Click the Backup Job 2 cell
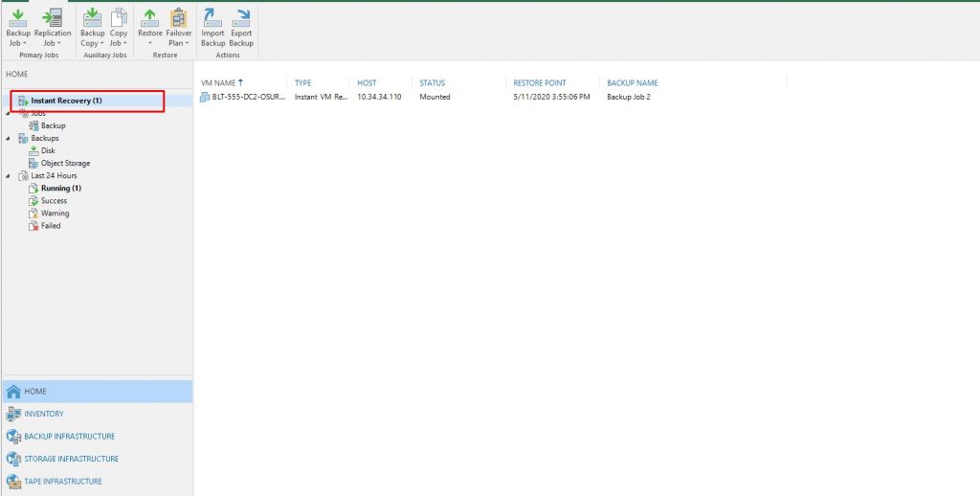Image resolution: width=980 pixels, height=496 pixels. point(629,97)
